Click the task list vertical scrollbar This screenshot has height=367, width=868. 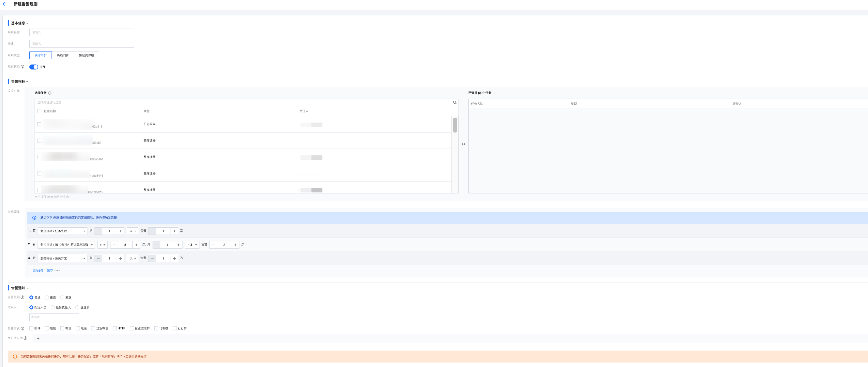455,125
